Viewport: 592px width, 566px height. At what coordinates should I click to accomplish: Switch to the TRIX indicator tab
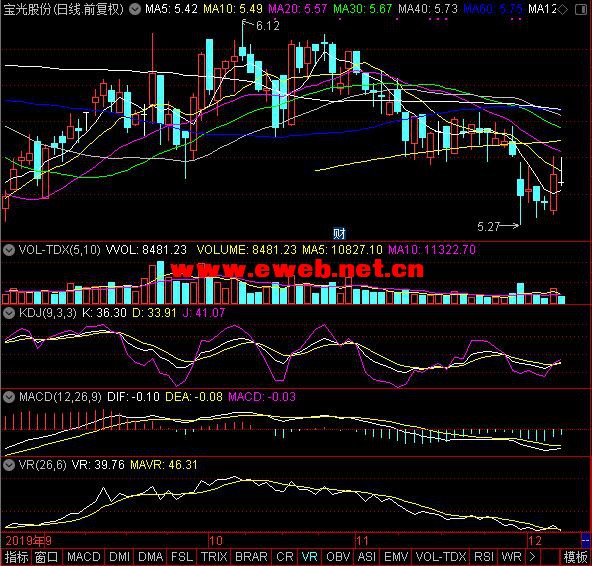(214, 557)
